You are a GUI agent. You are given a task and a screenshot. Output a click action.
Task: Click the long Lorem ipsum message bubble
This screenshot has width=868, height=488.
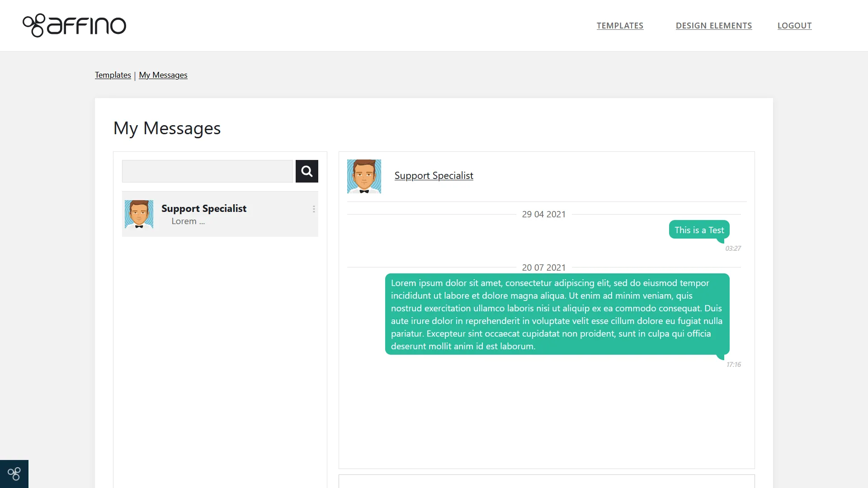[x=557, y=314]
